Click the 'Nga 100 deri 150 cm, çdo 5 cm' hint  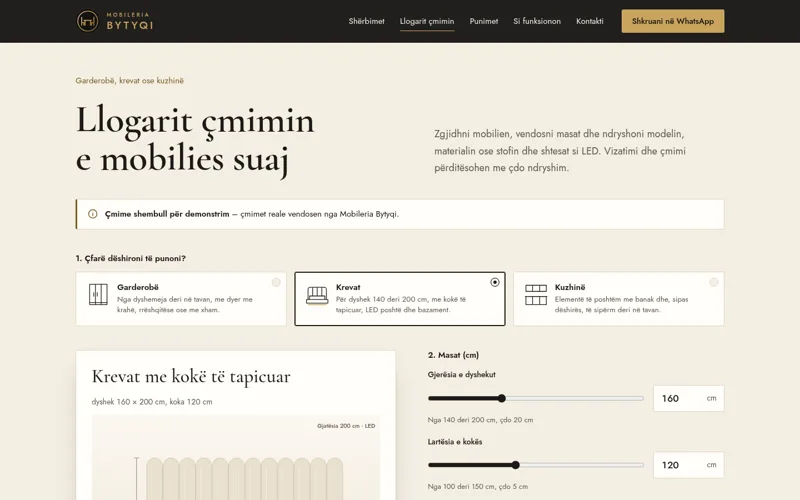point(478,486)
